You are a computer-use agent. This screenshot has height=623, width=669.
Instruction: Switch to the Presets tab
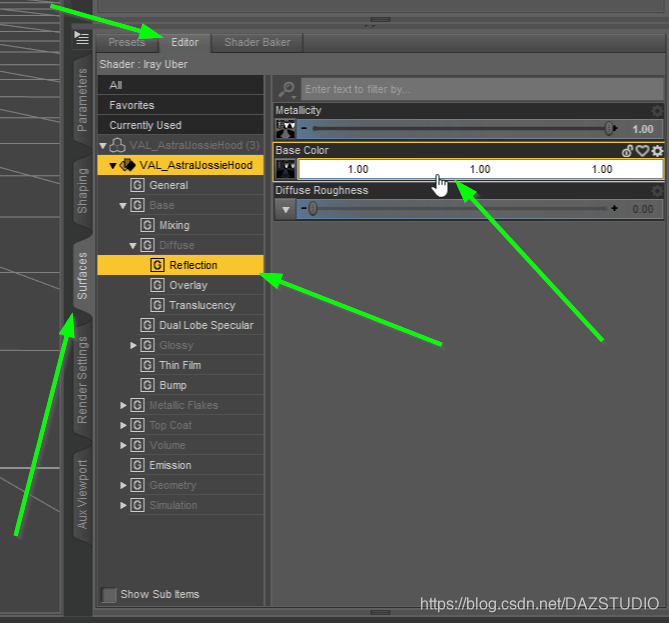[x=127, y=42]
